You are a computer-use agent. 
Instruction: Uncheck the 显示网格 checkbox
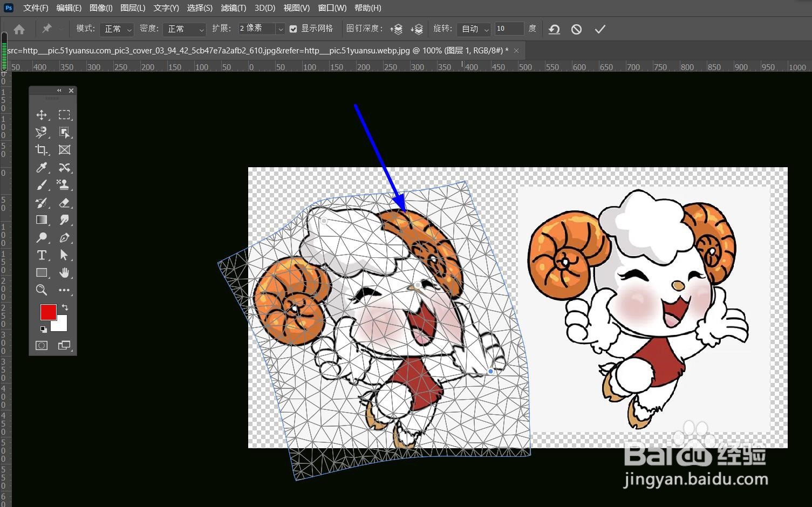click(293, 29)
